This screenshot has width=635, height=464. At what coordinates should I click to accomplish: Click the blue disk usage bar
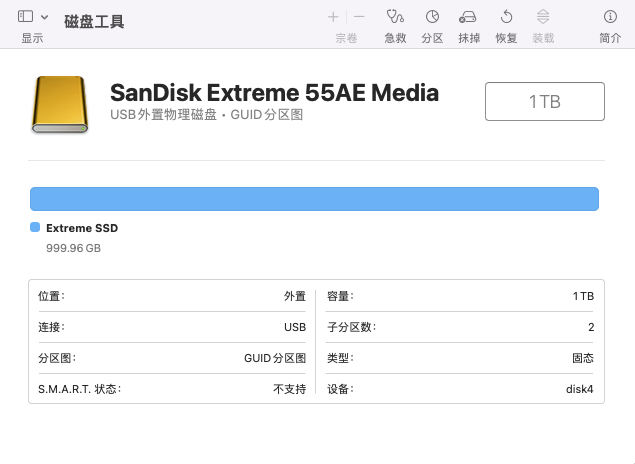(314, 198)
